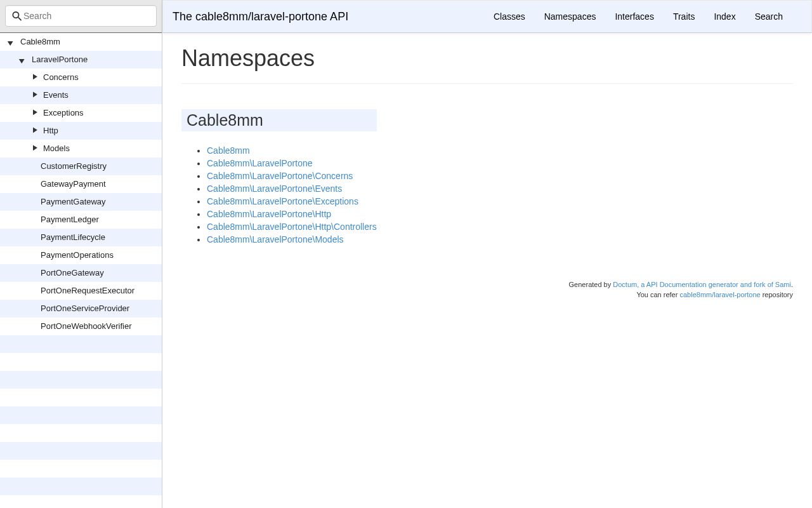
Task: Visit the cable8mm/laravel-portone repository link
Action: (x=720, y=295)
